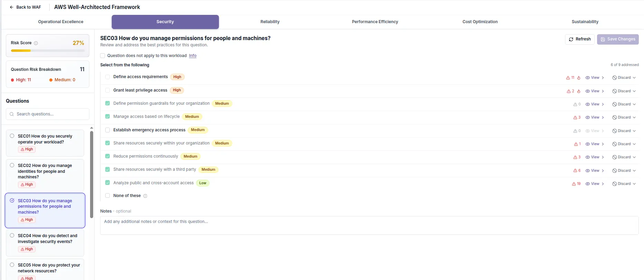
Task: Click warning icon for Manage access based on lifecycle
Action: [x=575, y=118]
